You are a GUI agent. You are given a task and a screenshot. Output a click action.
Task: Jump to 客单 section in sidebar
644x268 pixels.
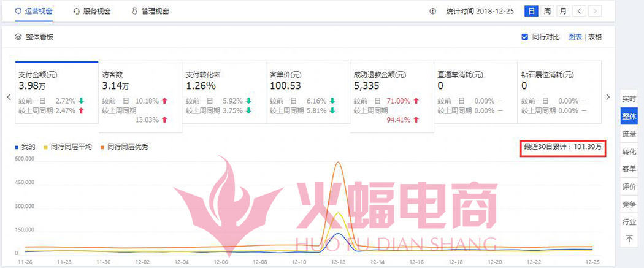pos(629,169)
